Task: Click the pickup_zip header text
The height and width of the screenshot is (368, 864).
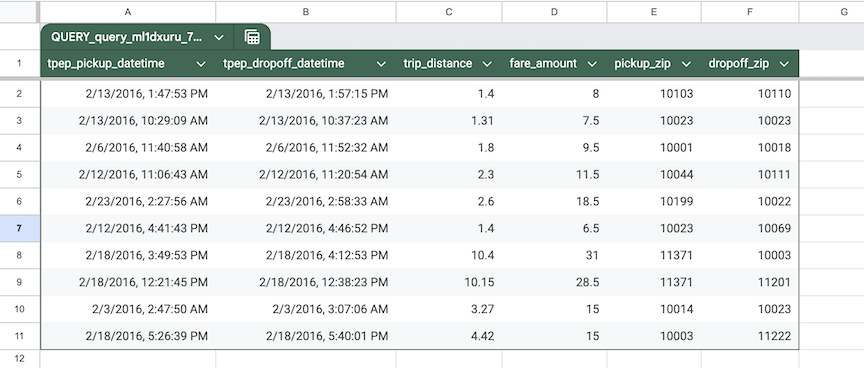Action: [x=642, y=64]
